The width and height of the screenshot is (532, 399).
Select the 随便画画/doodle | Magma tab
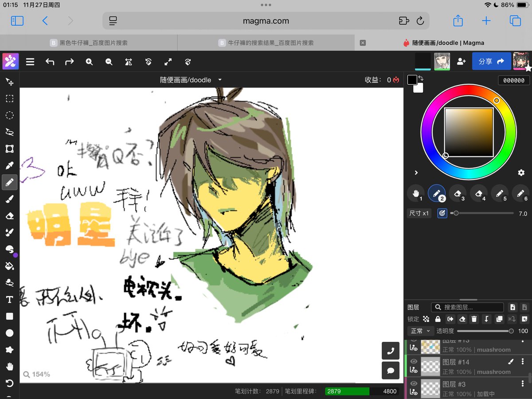pos(443,43)
